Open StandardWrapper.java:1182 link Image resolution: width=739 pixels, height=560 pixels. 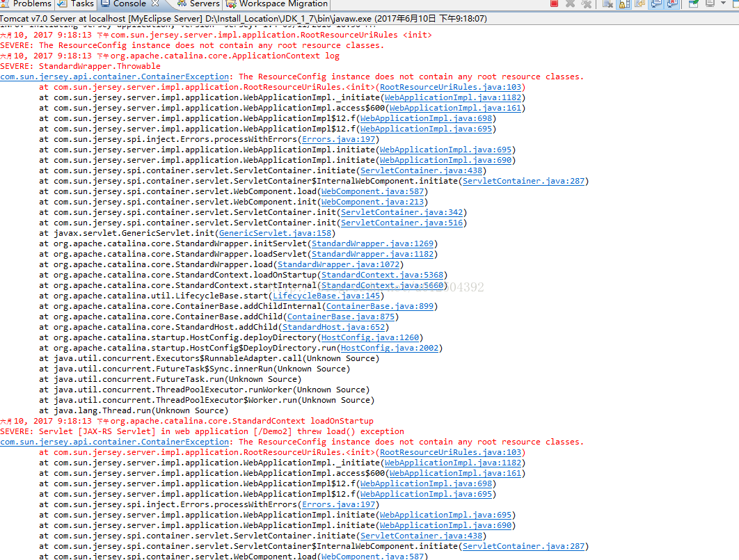click(372, 254)
